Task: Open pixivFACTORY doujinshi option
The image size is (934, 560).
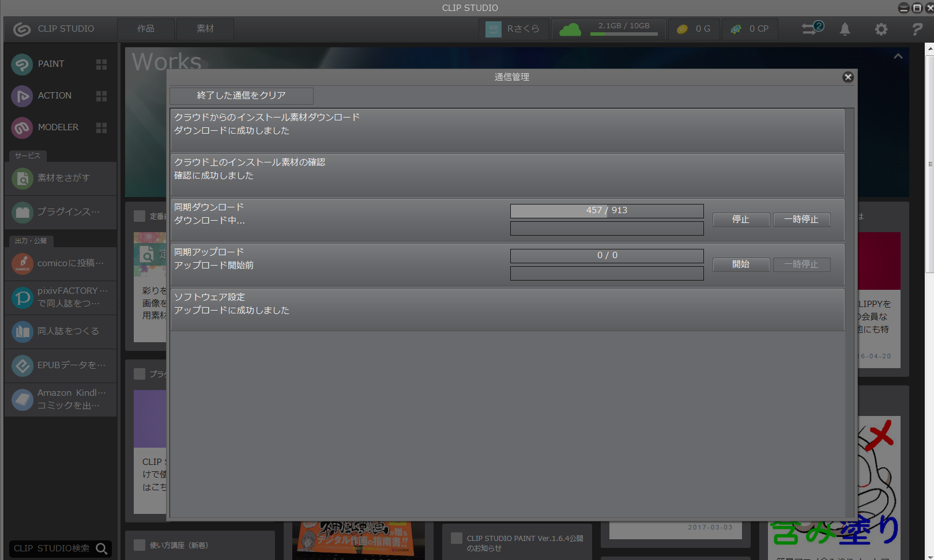Action: tap(61, 298)
